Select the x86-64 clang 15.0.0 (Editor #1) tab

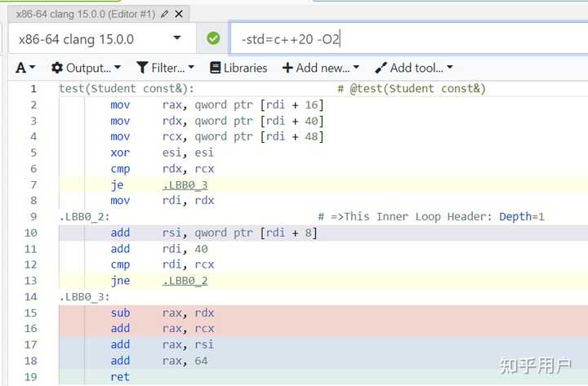pos(86,14)
